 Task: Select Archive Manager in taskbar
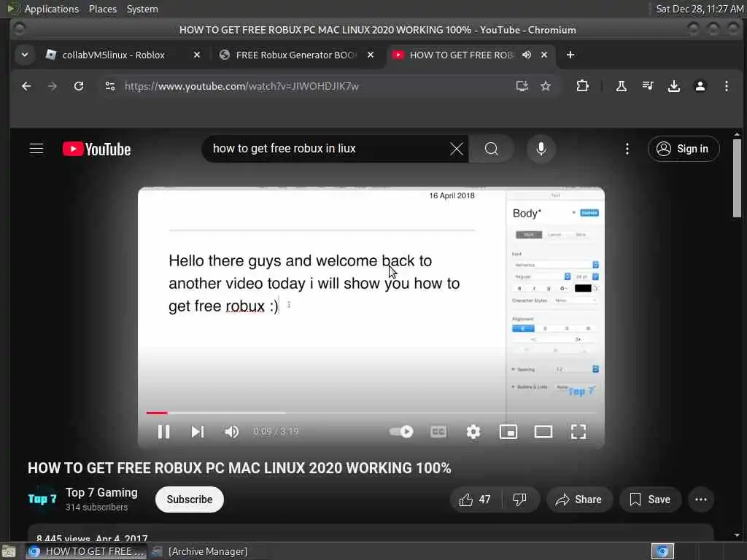201,551
